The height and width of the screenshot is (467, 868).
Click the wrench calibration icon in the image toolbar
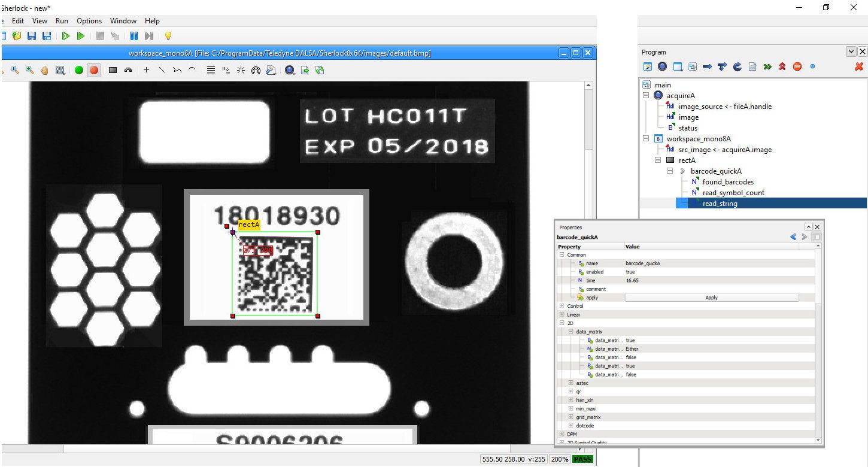271,70
